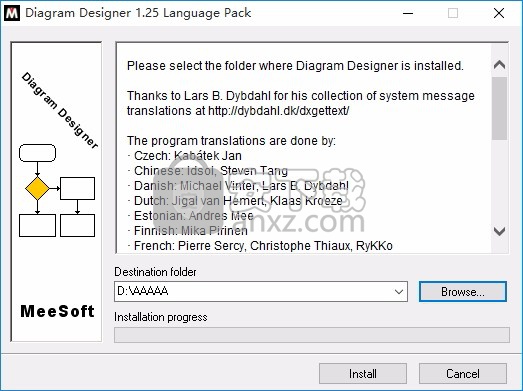The image size is (523, 391).
Task: Click the "Installation progress" label
Action: tap(160, 317)
